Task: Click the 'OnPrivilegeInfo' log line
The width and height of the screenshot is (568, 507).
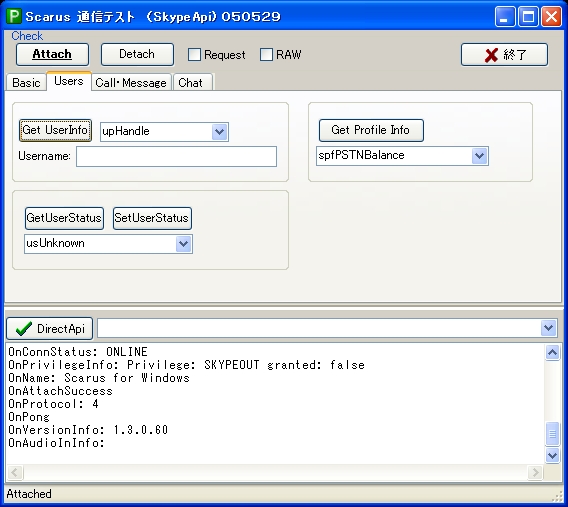Action: pos(186,365)
